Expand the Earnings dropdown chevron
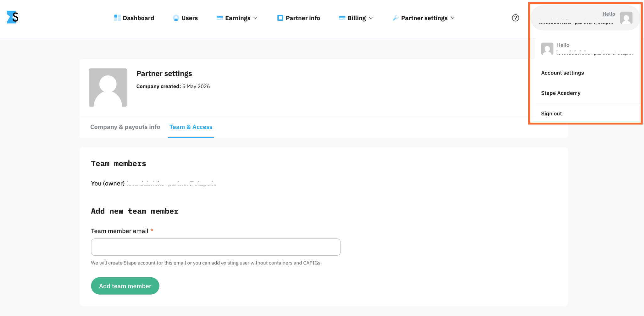This screenshot has width=644, height=316. [255, 18]
